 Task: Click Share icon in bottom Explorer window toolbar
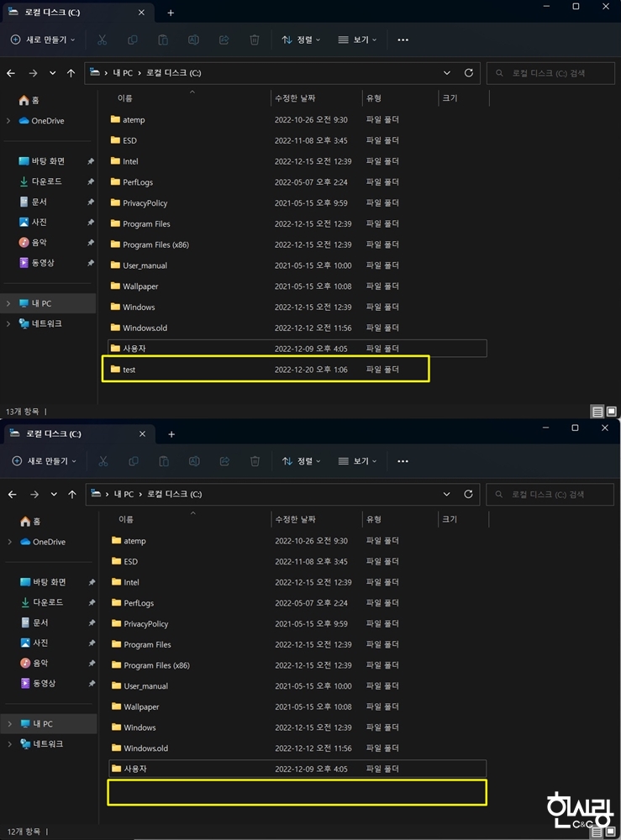pos(224,460)
